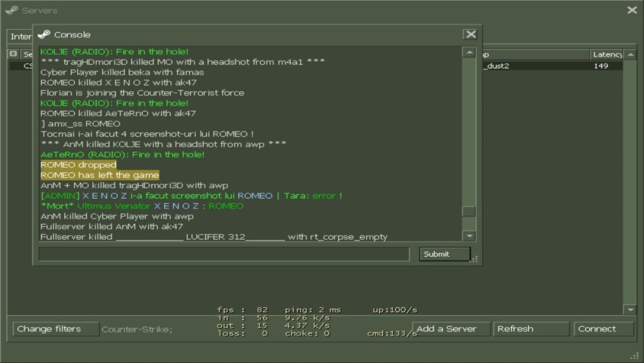The width and height of the screenshot is (644, 363).
Task: Click the console command input field
Action: pyautogui.click(x=224, y=254)
